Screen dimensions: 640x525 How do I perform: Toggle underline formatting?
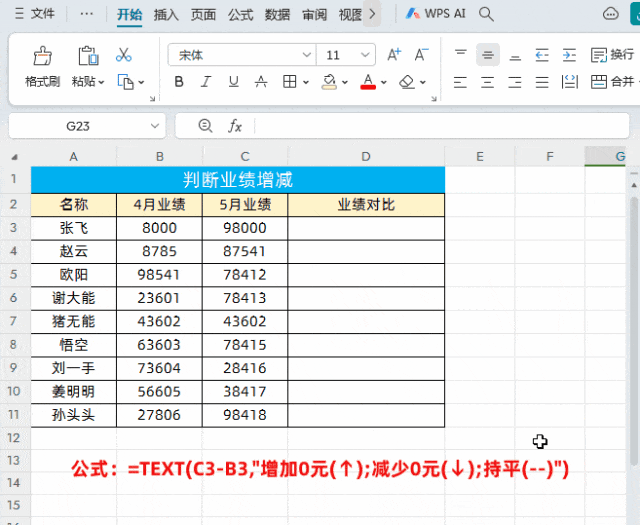click(233, 82)
